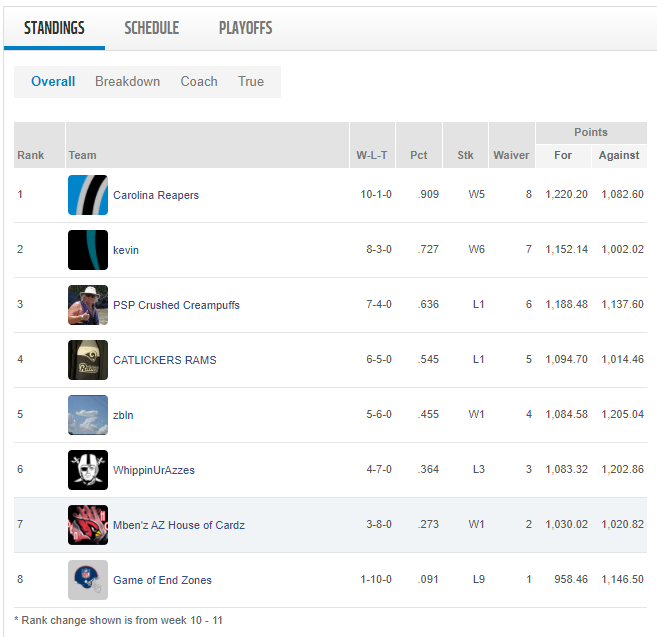Click kevin's team logo icon
This screenshot has height=637, width=657.
87,250
